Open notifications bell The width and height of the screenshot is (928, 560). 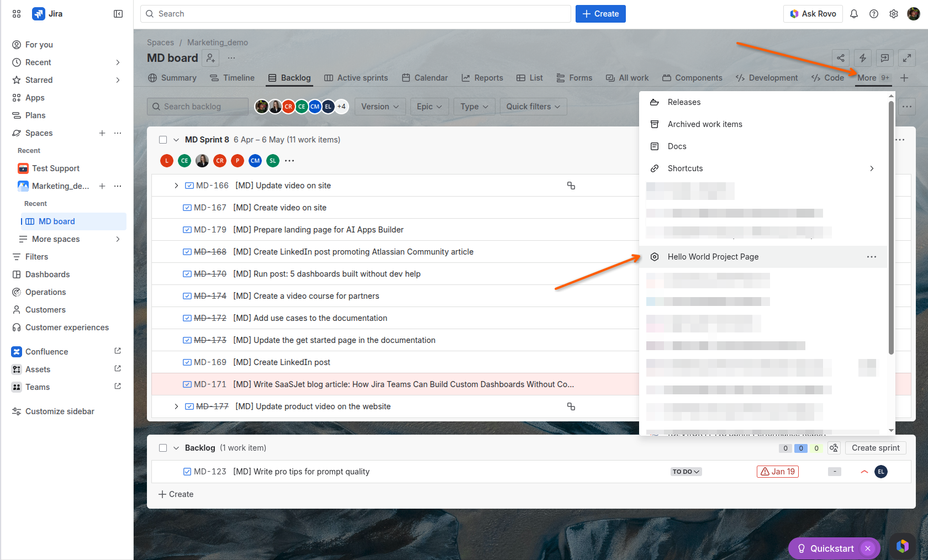(854, 14)
